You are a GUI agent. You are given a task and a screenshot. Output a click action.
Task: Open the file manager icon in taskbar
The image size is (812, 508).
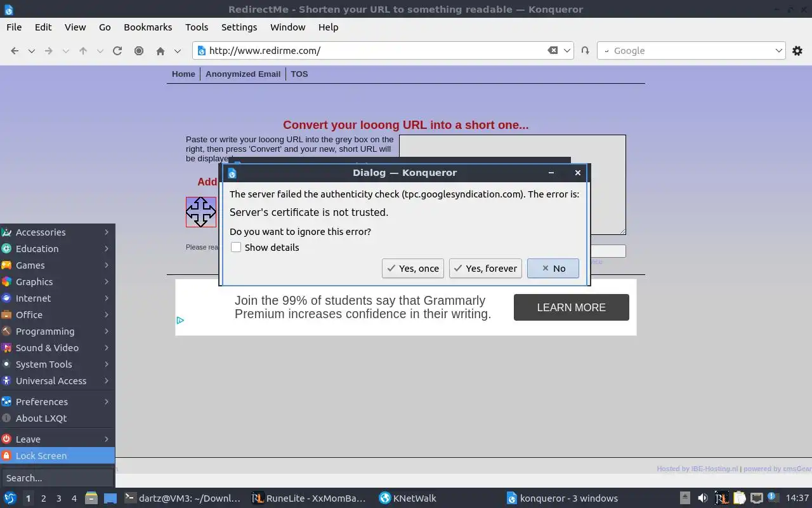click(x=91, y=498)
